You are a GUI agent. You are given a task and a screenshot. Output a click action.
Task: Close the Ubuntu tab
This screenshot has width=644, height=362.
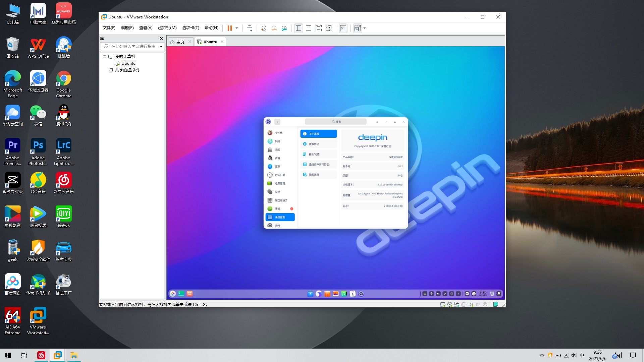(x=222, y=42)
